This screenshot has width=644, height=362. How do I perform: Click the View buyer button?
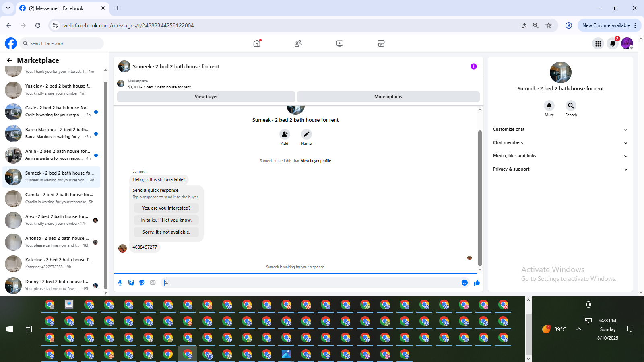(206, 97)
